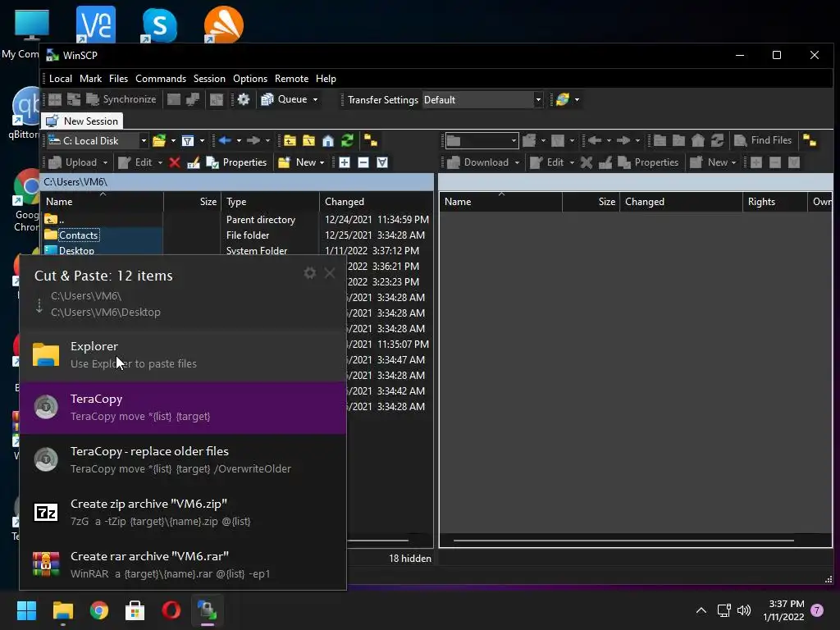Viewport: 840px width, 630px height.
Task: Sort remote panel by Rights column
Action: pos(774,202)
